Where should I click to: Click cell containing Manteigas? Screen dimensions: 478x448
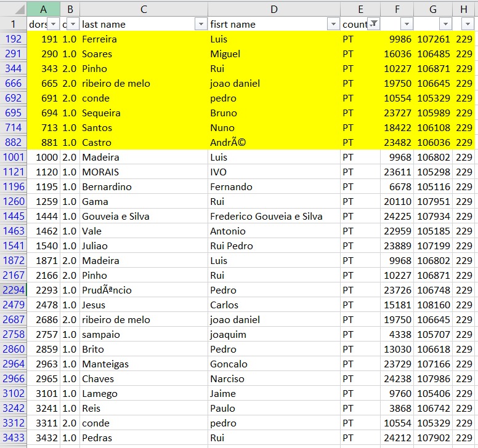144,364
